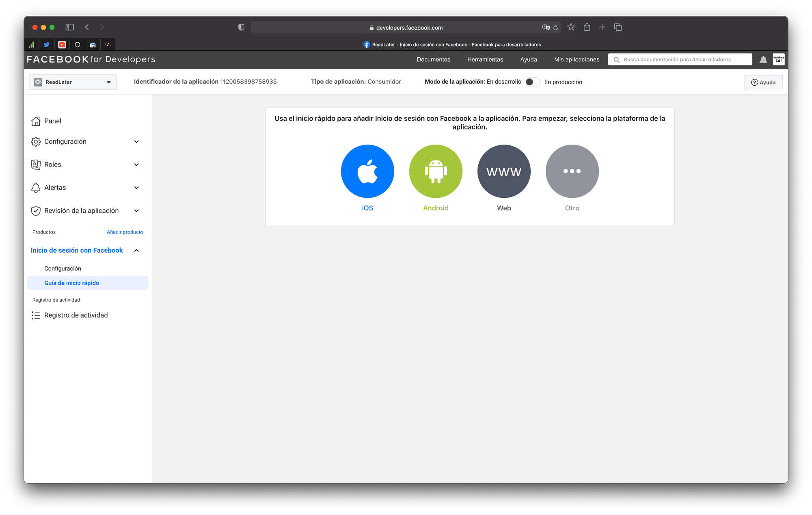Click the Añadir producto link

tap(125, 232)
